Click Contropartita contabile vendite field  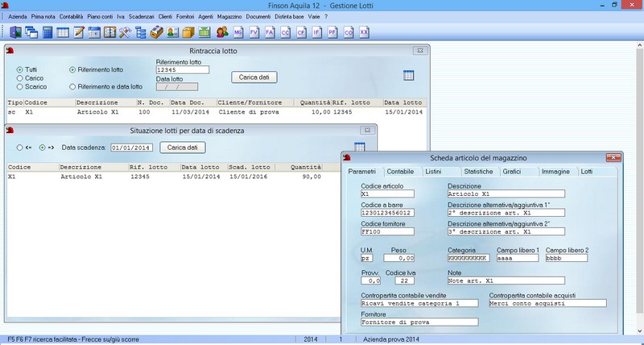pos(419,303)
